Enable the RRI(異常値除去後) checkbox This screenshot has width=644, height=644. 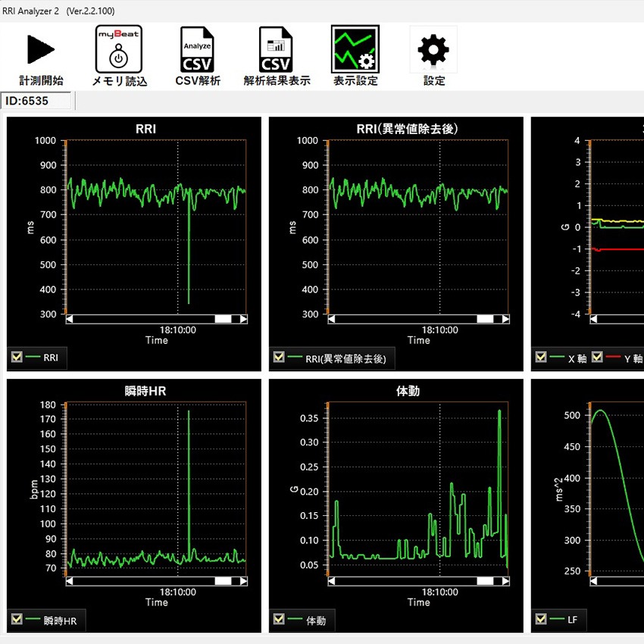click(279, 357)
